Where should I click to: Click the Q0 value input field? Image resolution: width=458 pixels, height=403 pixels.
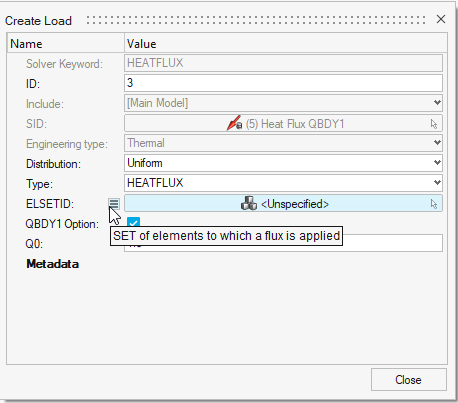pos(283,243)
